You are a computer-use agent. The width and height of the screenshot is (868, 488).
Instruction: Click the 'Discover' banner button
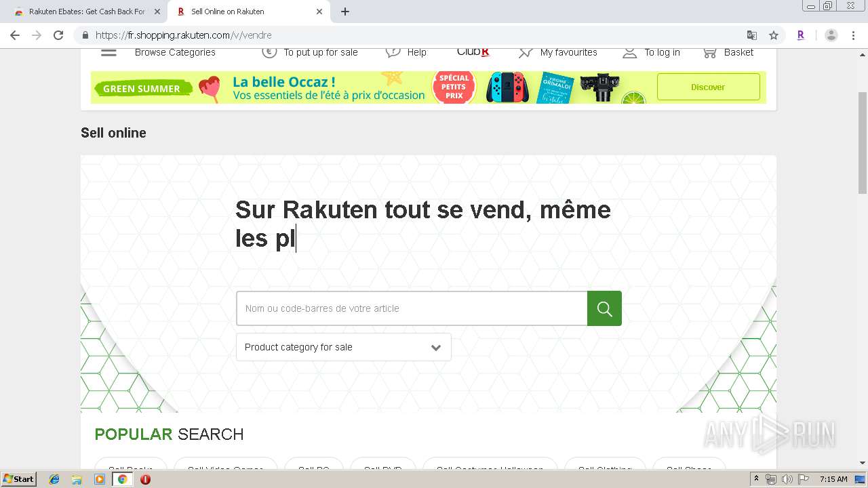click(708, 87)
